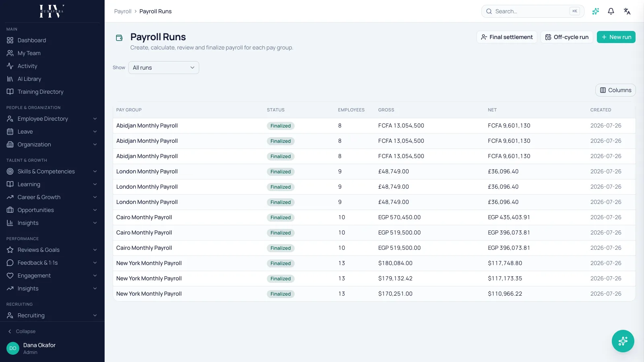This screenshot has width=644, height=362.
Task: Expand the Leave menu chevron
Action: coord(95,132)
